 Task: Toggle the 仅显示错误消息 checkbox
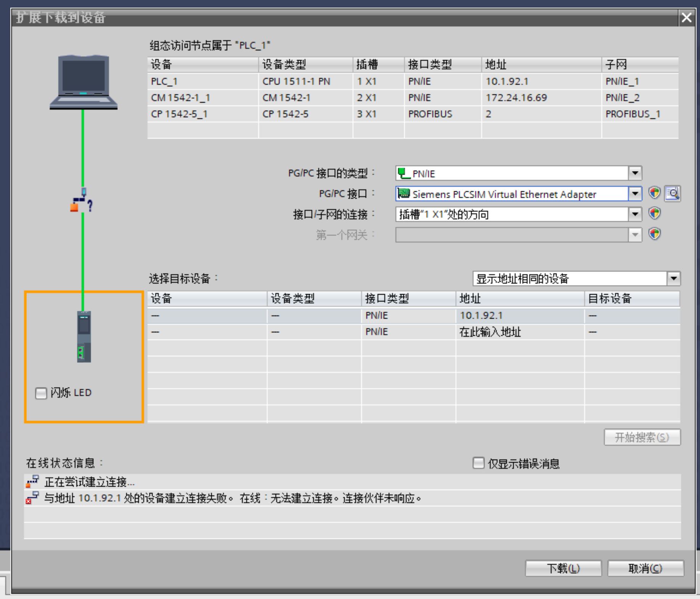point(478,463)
